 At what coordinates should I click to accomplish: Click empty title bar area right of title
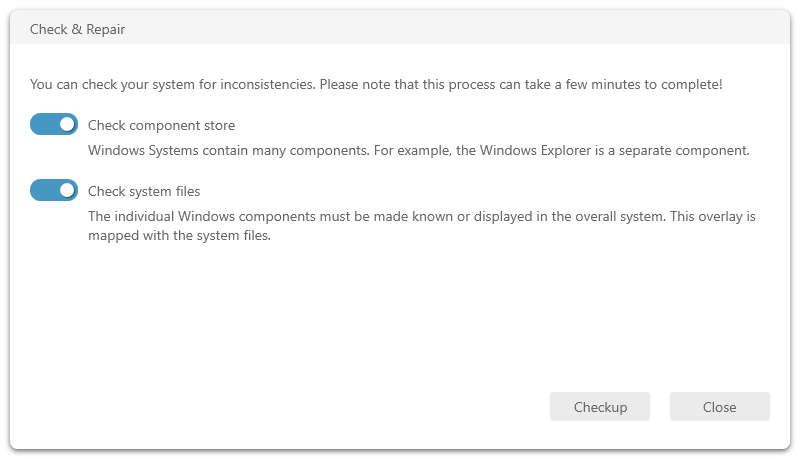point(450,29)
